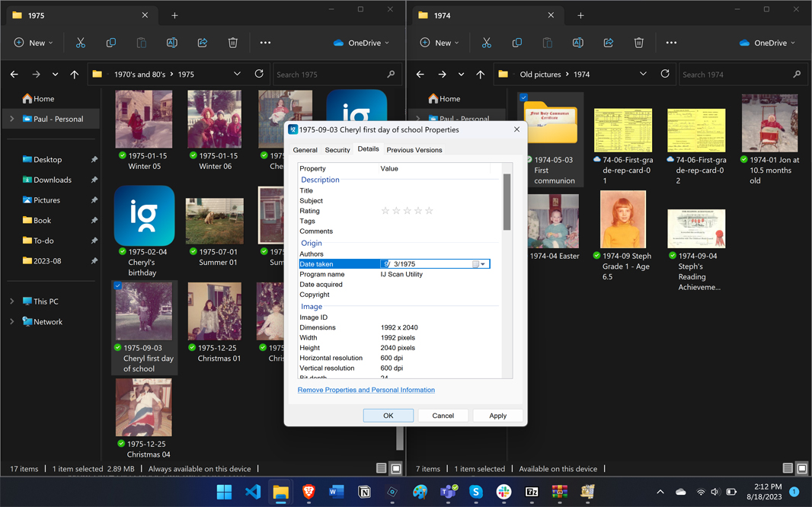Image resolution: width=812 pixels, height=507 pixels.
Task: Expand the OneDrive dropdown in the 1975 window
Action: [x=363, y=43]
